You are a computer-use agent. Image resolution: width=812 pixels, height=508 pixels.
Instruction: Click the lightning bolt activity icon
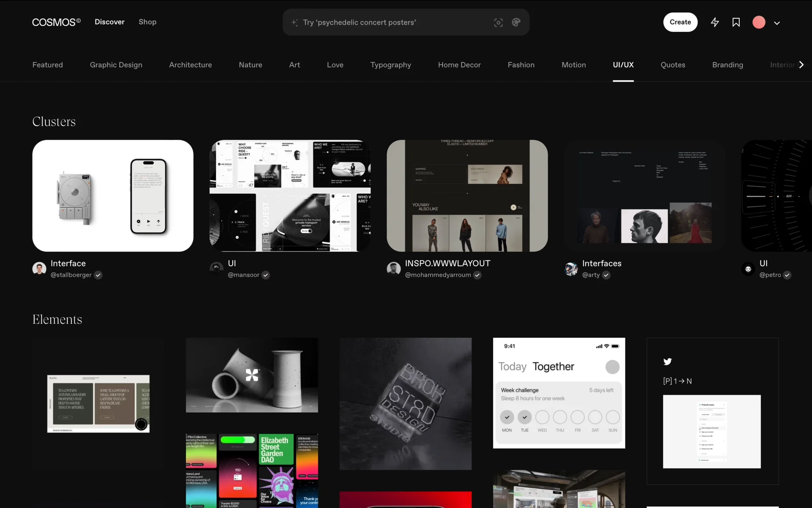(x=715, y=22)
